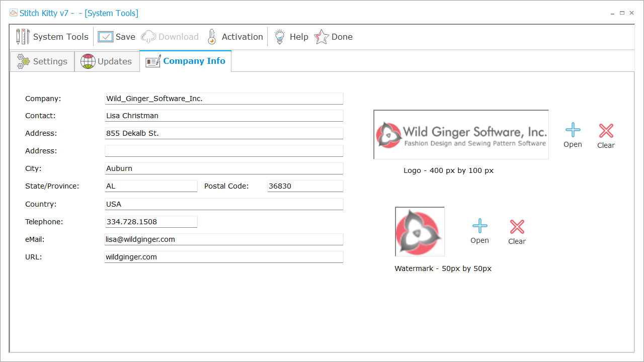The width and height of the screenshot is (644, 362).
Task: Click the 'Postal Code:' label
Action: [226, 186]
